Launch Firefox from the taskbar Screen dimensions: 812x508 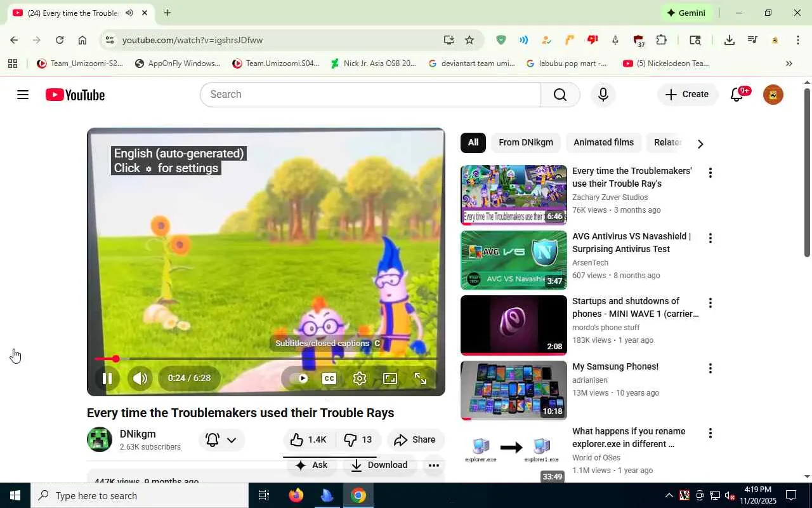tap(296, 495)
